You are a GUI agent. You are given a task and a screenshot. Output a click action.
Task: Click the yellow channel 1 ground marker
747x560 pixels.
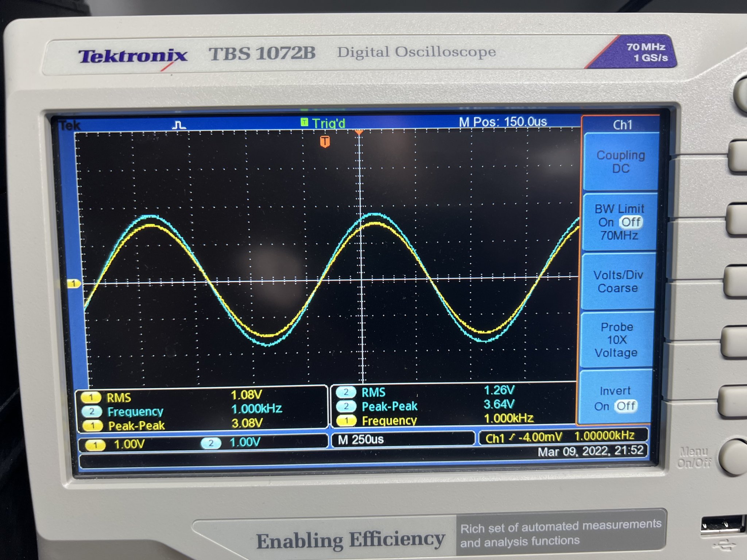coord(74,284)
